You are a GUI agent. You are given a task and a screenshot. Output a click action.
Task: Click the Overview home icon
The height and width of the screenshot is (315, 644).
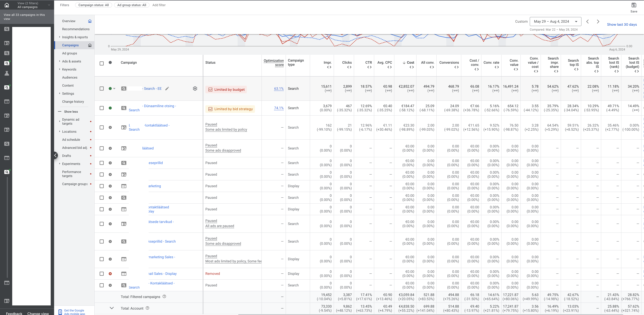click(90, 21)
